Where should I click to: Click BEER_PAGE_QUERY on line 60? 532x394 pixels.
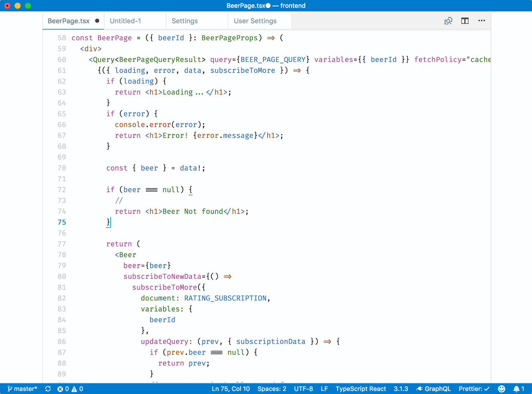pos(273,60)
